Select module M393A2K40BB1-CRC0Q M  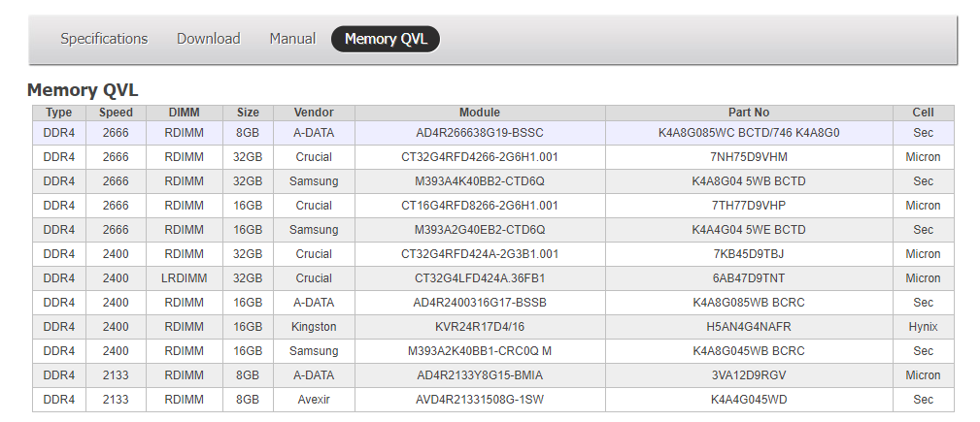480,351
